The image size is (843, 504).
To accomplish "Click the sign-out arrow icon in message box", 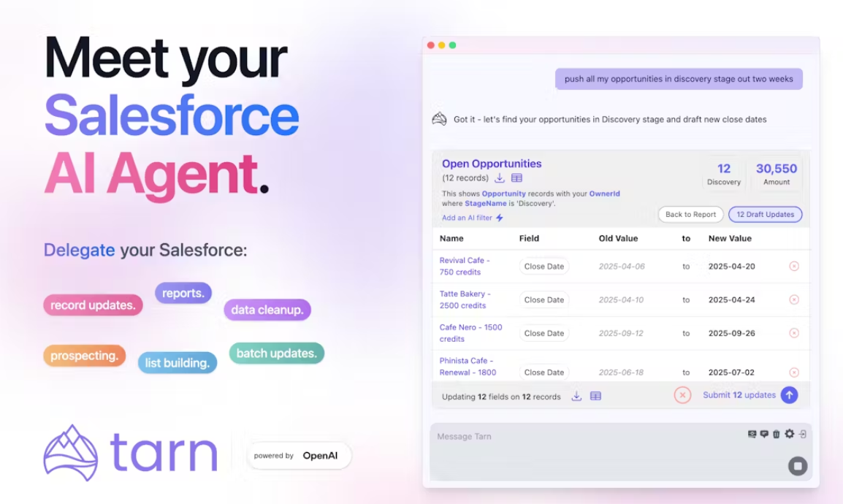I will pyautogui.click(x=802, y=434).
